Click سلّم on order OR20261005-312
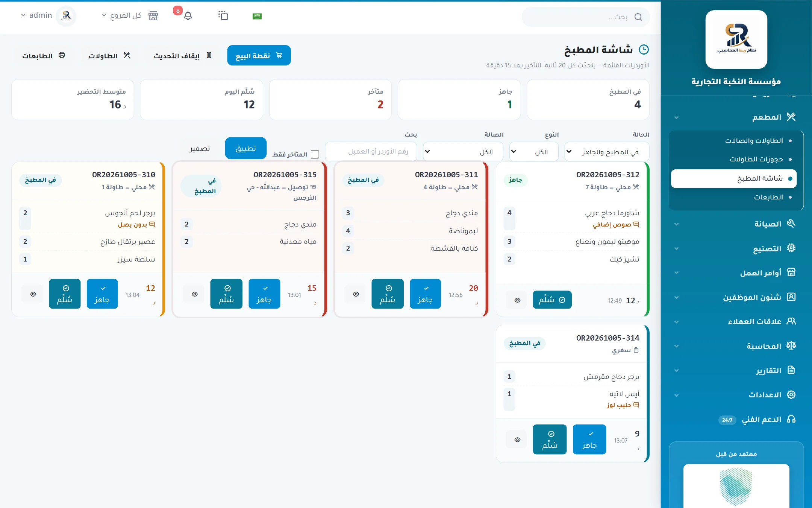The image size is (812, 508). [x=552, y=300]
